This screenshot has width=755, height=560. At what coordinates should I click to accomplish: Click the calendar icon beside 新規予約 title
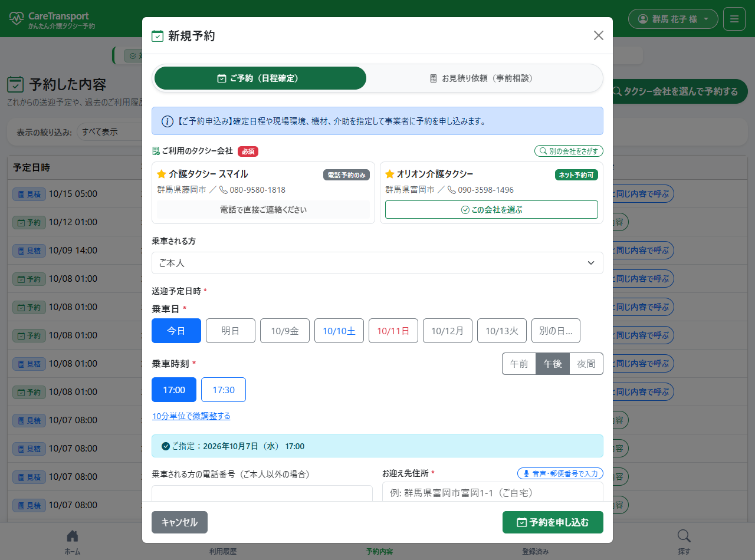point(157,36)
